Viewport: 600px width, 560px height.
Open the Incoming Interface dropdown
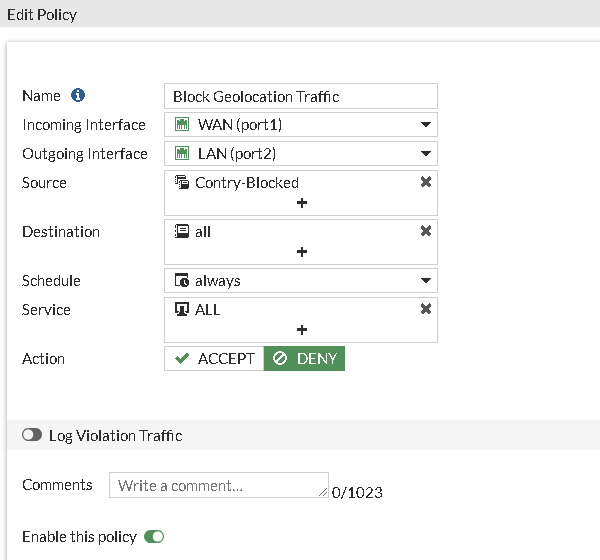[426, 125]
